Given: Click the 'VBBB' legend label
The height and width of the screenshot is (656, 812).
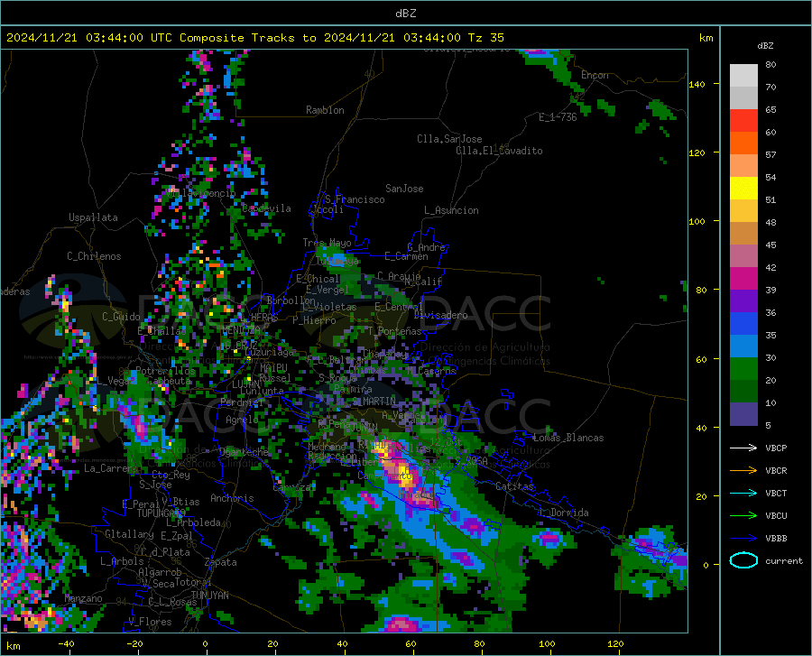Looking at the screenshot, I should (776, 539).
